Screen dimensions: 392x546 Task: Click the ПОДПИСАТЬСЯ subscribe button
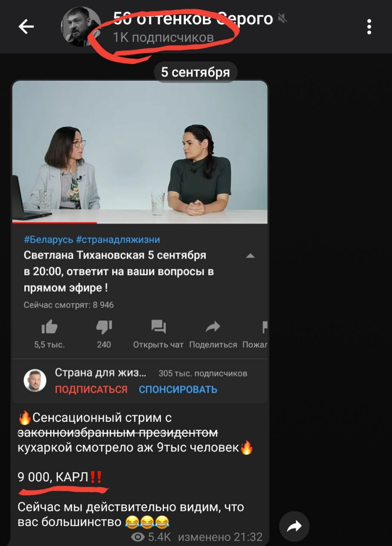pyautogui.click(x=91, y=389)
